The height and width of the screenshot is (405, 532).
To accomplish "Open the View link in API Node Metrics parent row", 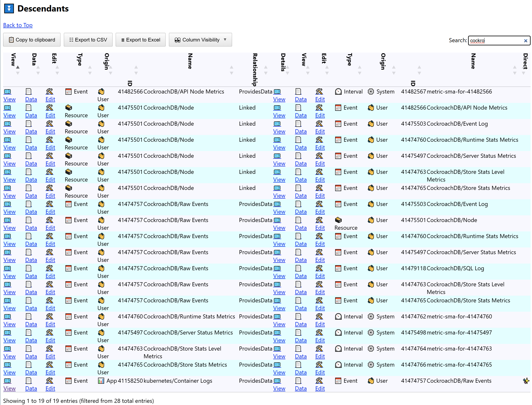I will (10, 99).
